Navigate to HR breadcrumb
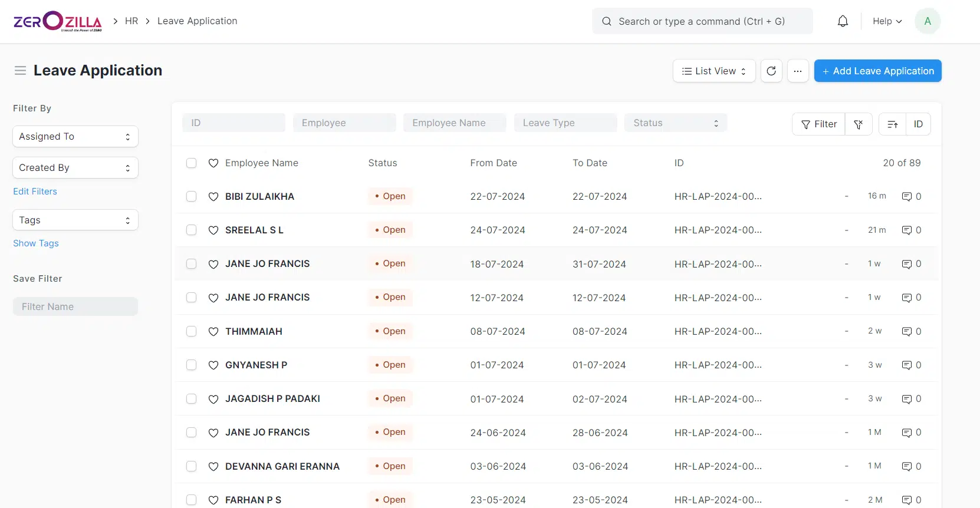 click(x=131, y=21)
